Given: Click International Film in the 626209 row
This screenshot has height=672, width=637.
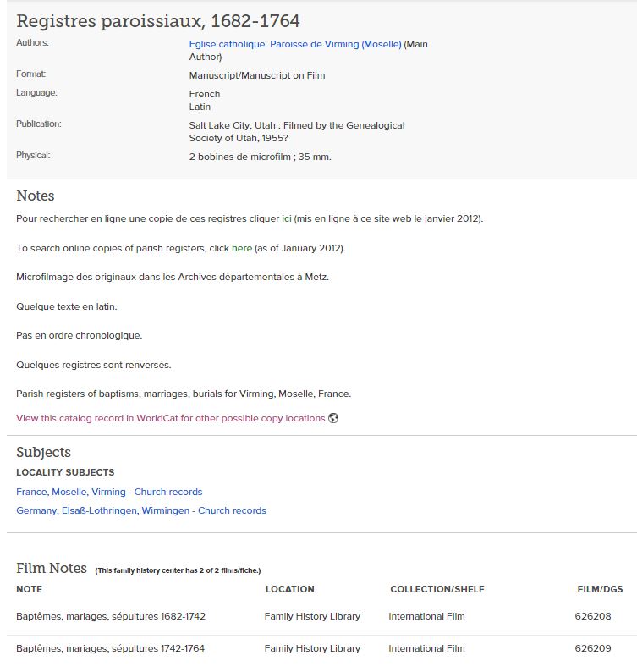Looking at the screenshot, I should (426, 648).
